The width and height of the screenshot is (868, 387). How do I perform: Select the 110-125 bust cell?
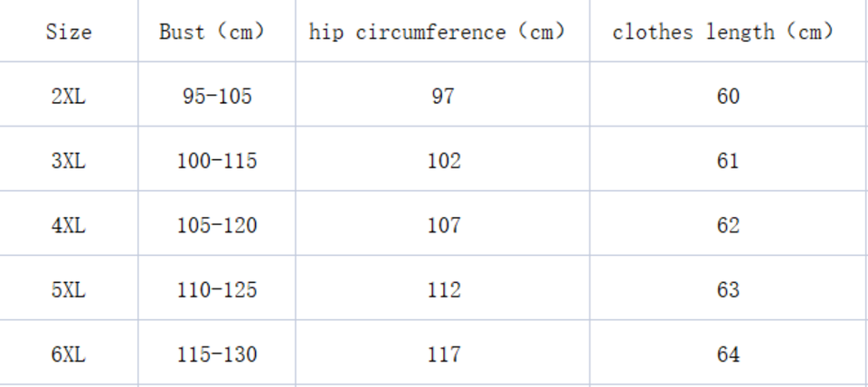point(216,290)
